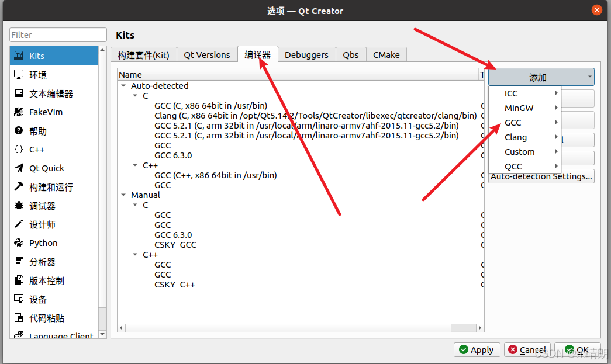Collapse the C++ group under Auto-detected
611x364 pixels.
click(x=135, y=165)
